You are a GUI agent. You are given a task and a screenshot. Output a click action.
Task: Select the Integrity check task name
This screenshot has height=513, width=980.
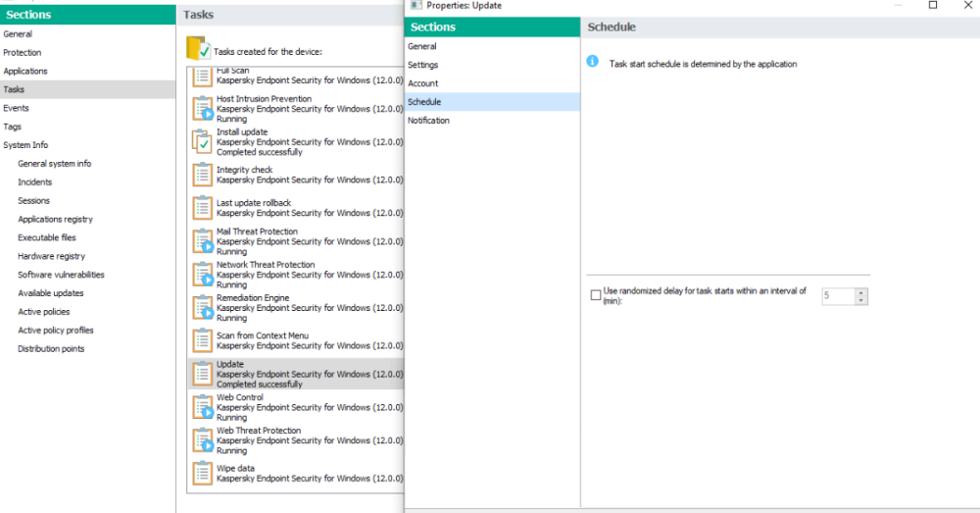[244, 170]
